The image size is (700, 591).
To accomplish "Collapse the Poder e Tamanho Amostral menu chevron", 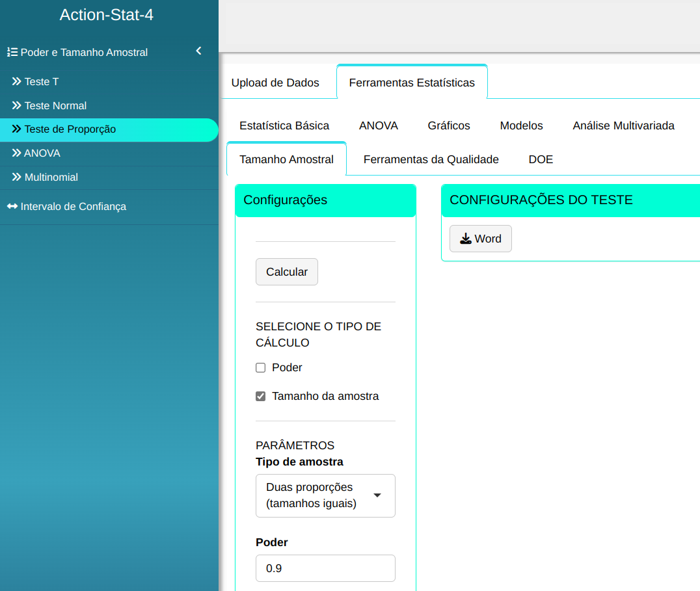I will 198,51.
